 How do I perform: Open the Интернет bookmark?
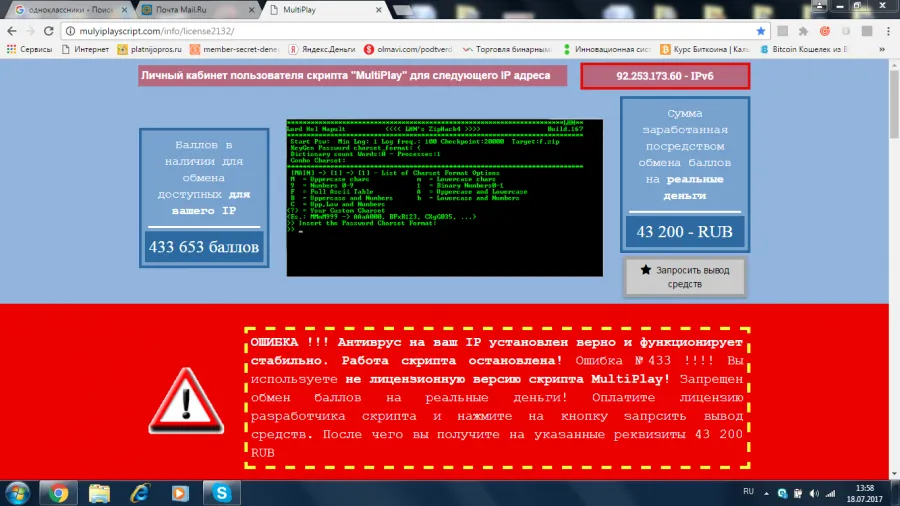pos(85,49)
